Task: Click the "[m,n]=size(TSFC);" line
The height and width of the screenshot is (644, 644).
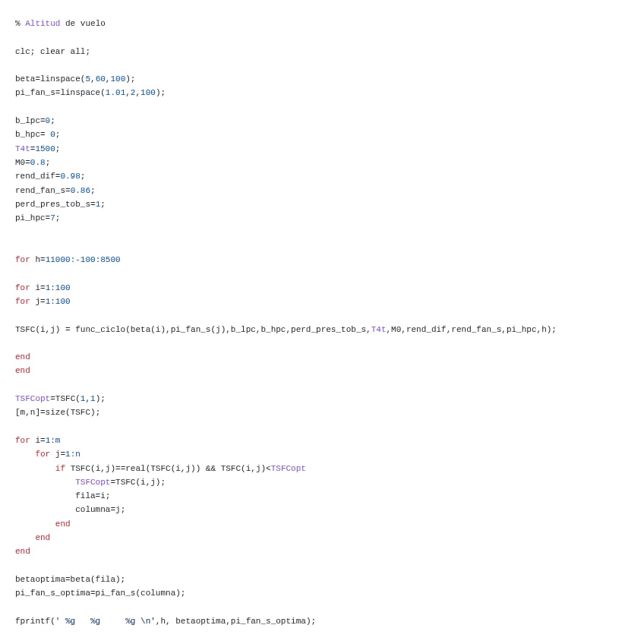Action: (x=58, y=412)
